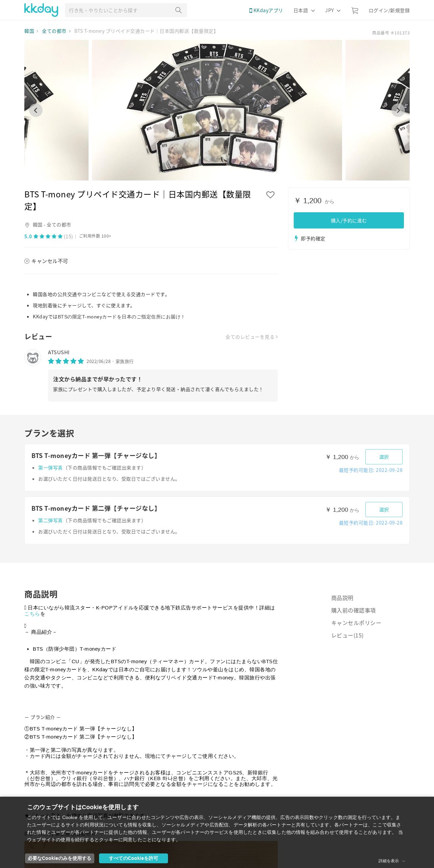Open こちら link in product description
Screen dimensions: 434x868
tap(32, 614)
